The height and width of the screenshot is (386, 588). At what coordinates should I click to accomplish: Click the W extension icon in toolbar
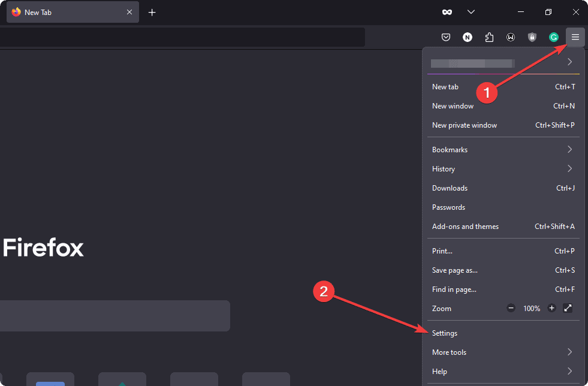(x=510, y=37)
